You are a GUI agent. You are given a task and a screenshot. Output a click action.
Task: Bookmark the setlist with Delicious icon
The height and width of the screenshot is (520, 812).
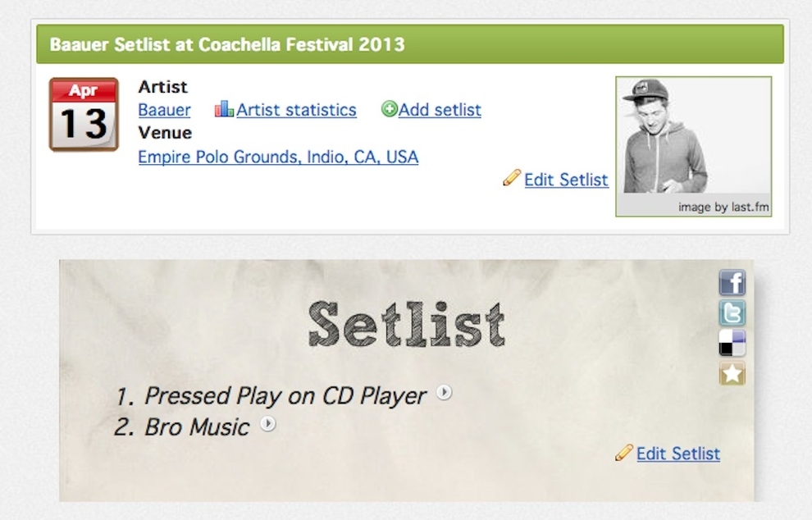732,344
